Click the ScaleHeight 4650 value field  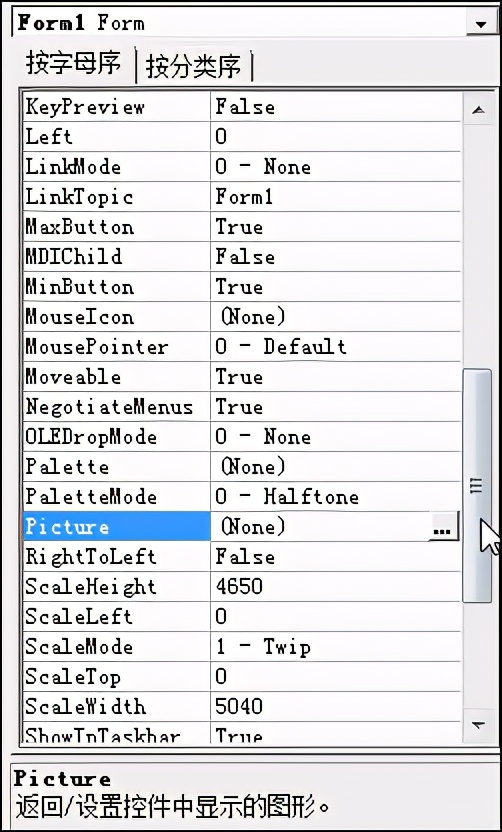click(335, 587)
